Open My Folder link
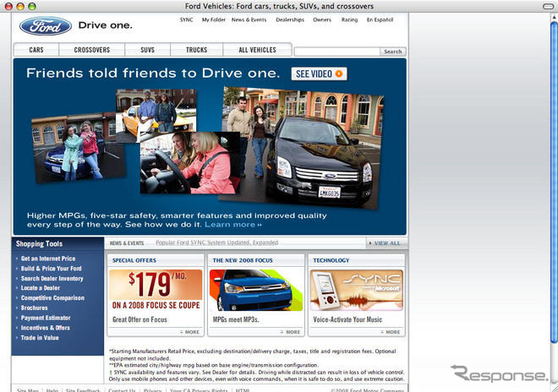Viewport: 558px width, 392px height. coord(214,20)
